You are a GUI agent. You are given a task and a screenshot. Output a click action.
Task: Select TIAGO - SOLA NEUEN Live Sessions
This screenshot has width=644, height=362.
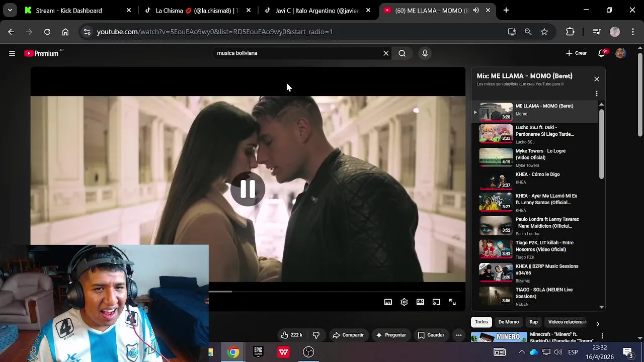535,297
